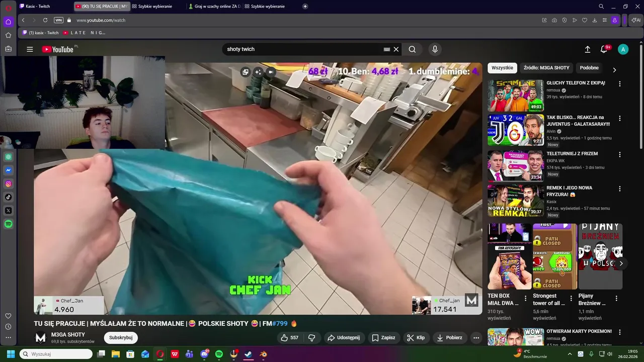The height and width of the screenshot is (362, 644).
Task: Open options for Strongest tower of all short
Action: pyautogui.click(x=571, y=298)
